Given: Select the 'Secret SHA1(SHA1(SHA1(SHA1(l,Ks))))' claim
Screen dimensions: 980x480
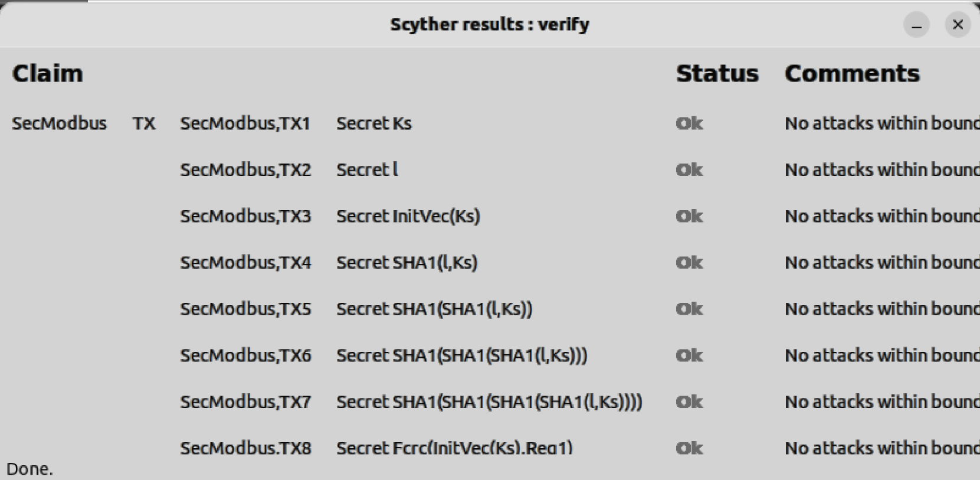Looking at the screenshot, I should click(489, 402).
